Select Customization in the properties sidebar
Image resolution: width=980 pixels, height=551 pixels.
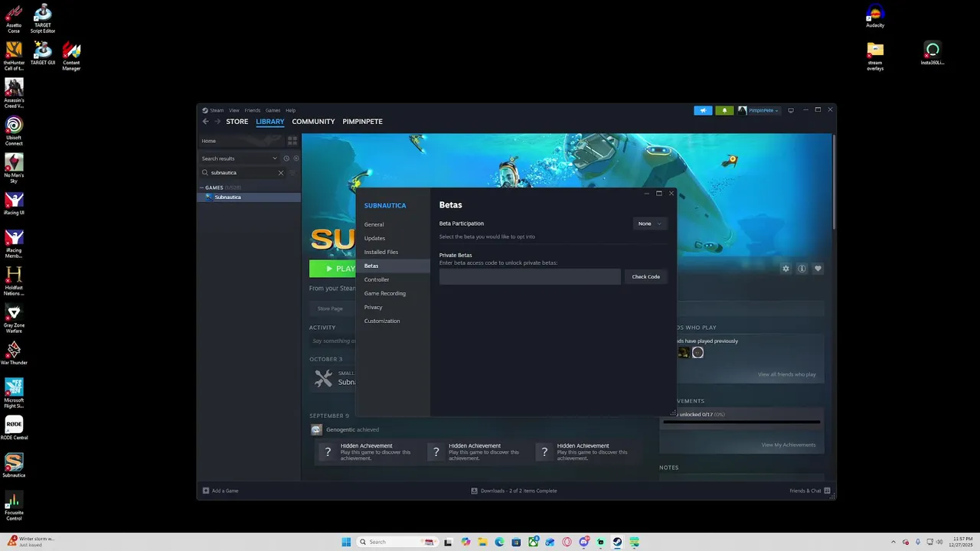pyautogui.click(x=393, y=321)
